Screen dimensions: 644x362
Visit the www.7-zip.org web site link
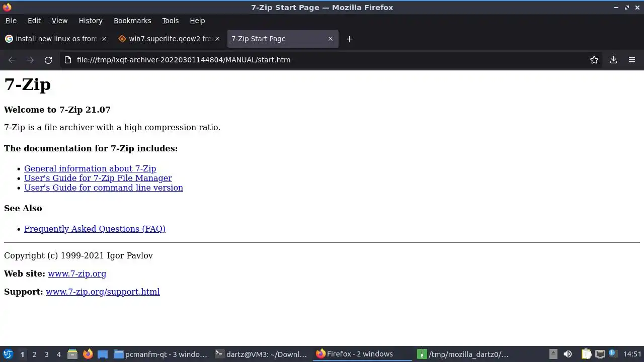pyautogui.click(x=77, y=274)
